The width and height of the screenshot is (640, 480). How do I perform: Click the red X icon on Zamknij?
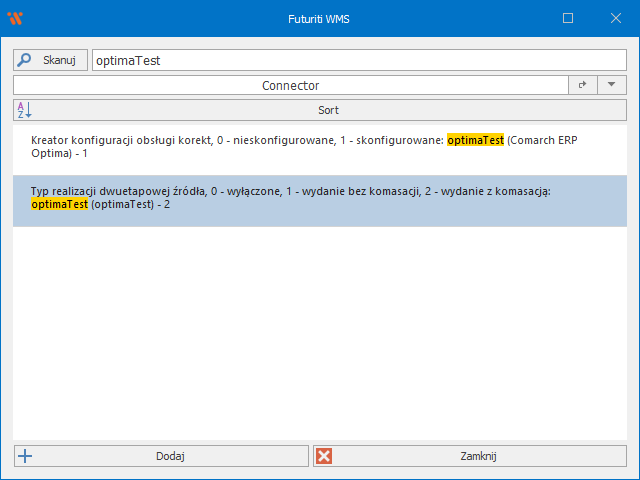coord(324,456)
